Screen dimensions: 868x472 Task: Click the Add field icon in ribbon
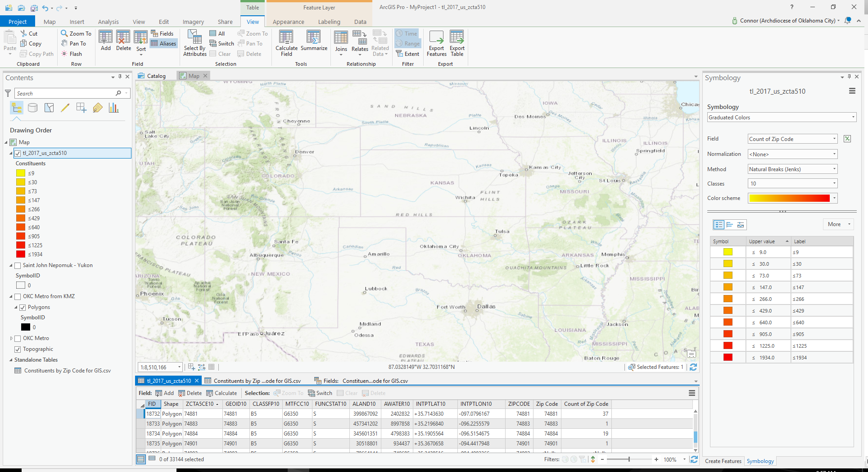pyautogui.click(x=105, y=41)
